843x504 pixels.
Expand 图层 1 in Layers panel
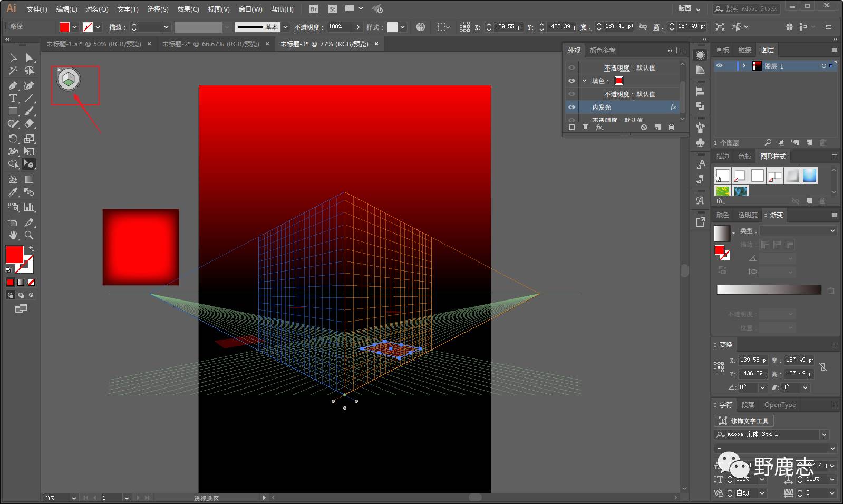[x=744, y=66]
